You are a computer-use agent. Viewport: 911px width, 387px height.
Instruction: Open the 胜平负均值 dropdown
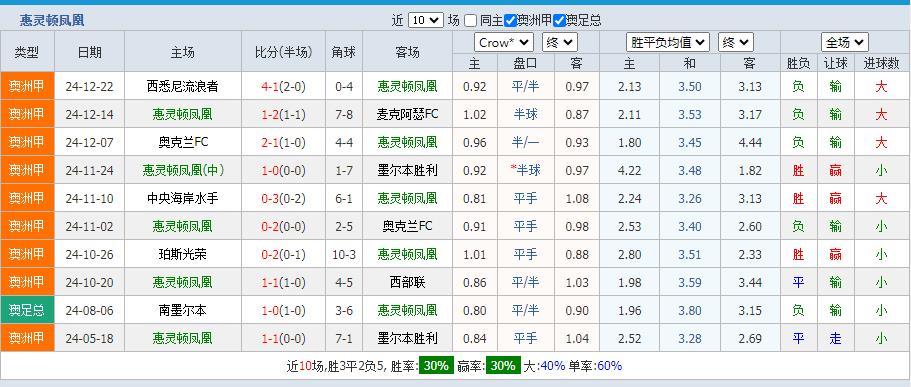pyautogui.click(x=668, y=42)
